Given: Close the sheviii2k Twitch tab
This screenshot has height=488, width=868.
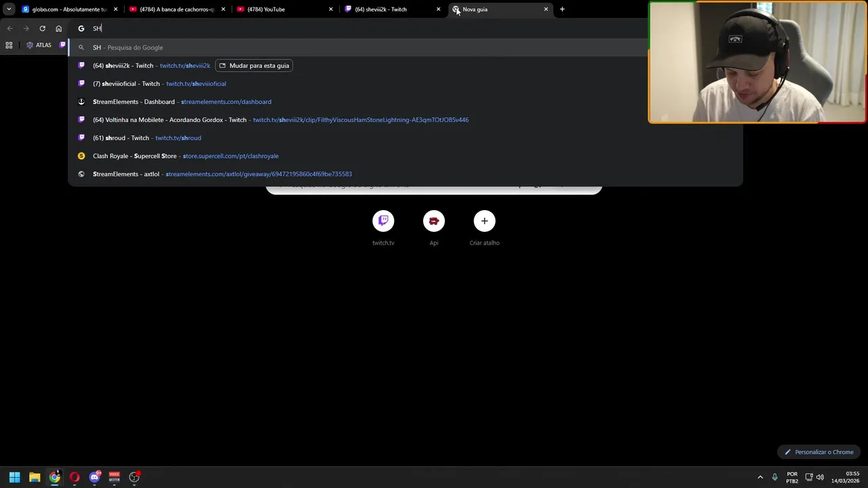Looking at the screenshot, I should tap(438, 9).
